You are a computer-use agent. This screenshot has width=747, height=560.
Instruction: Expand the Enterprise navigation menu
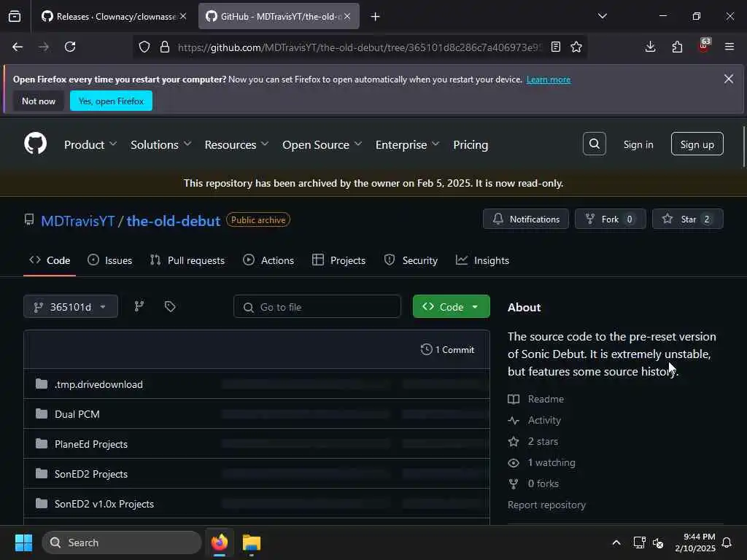pyautogui.click(x=407, y=144)
